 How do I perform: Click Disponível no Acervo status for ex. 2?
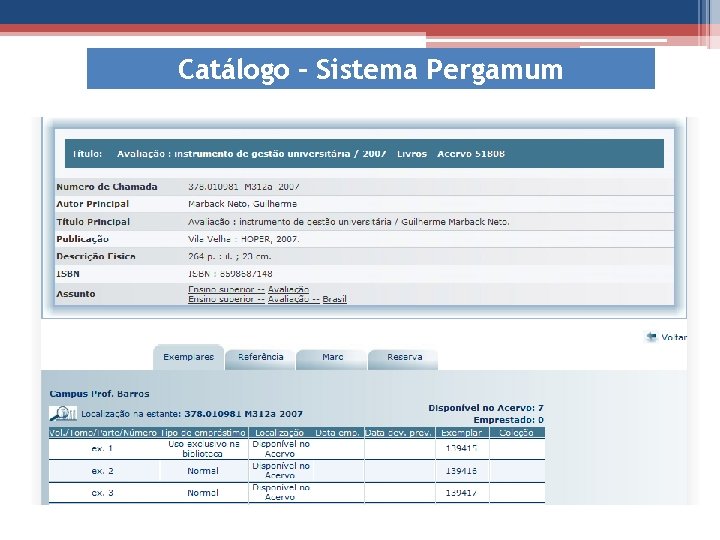[281, 470]
